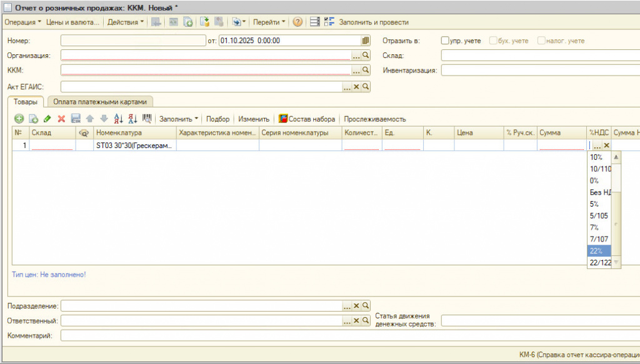Open the Действия dropdown menu

pyautogui.click(x=125, y=22)
